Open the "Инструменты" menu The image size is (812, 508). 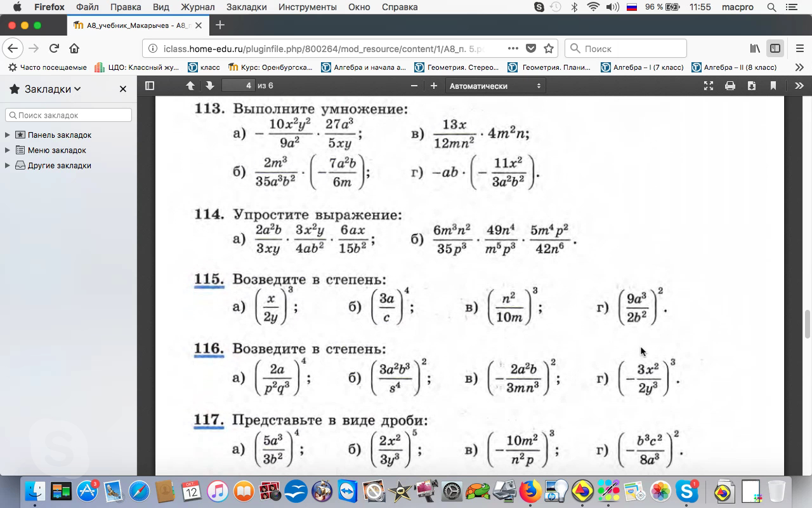[x=308, y=7]
